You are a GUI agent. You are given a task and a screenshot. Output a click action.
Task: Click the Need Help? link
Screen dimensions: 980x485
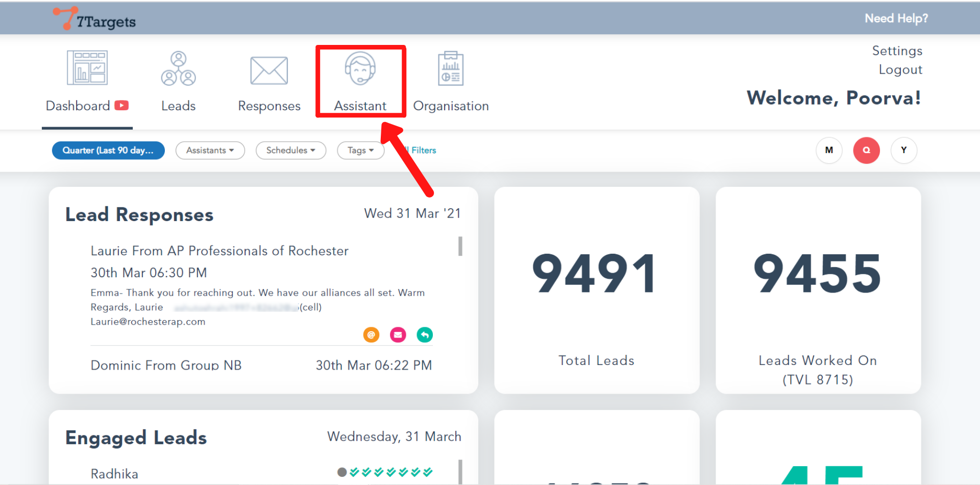click(896, 18)
